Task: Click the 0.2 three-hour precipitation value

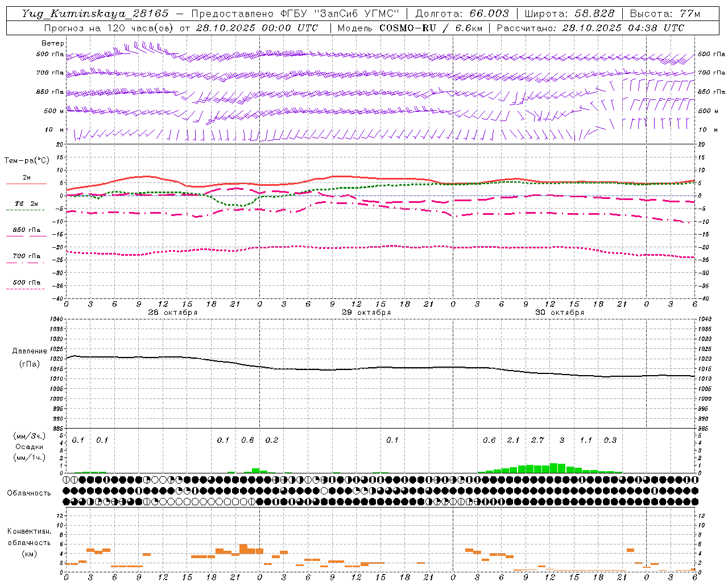Action: click(272, 440)
